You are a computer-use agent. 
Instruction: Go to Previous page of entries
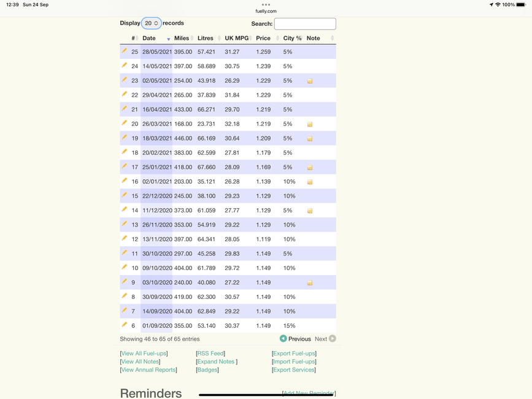tap(295, 339)
